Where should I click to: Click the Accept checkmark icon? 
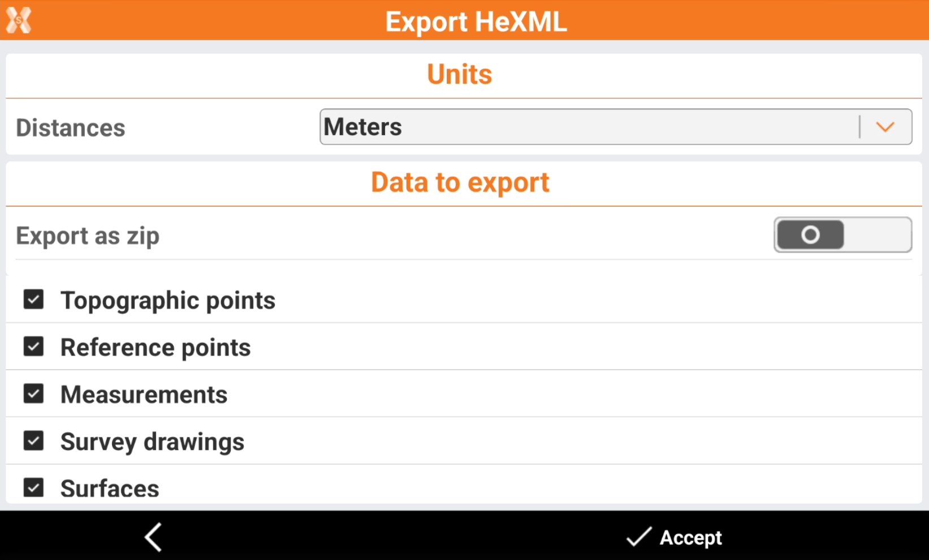(x=639, y=537)
